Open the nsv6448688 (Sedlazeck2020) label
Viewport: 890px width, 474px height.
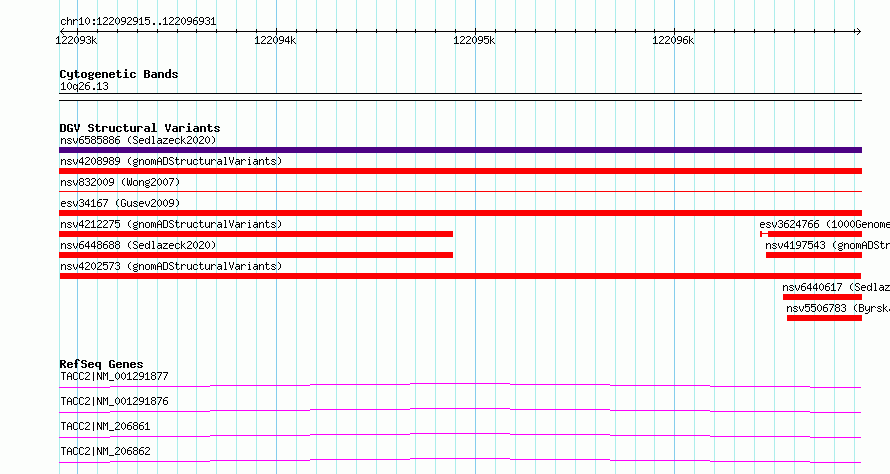coord(138,245)
